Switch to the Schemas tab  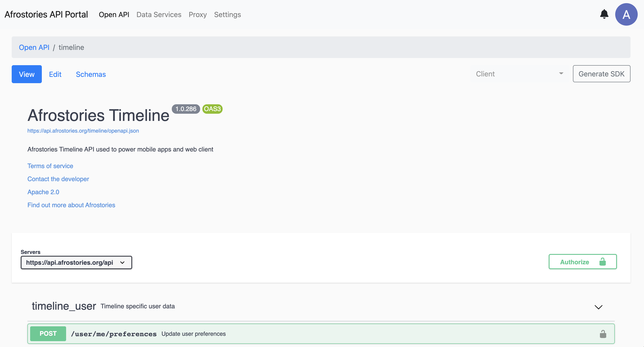click(91, 74)
